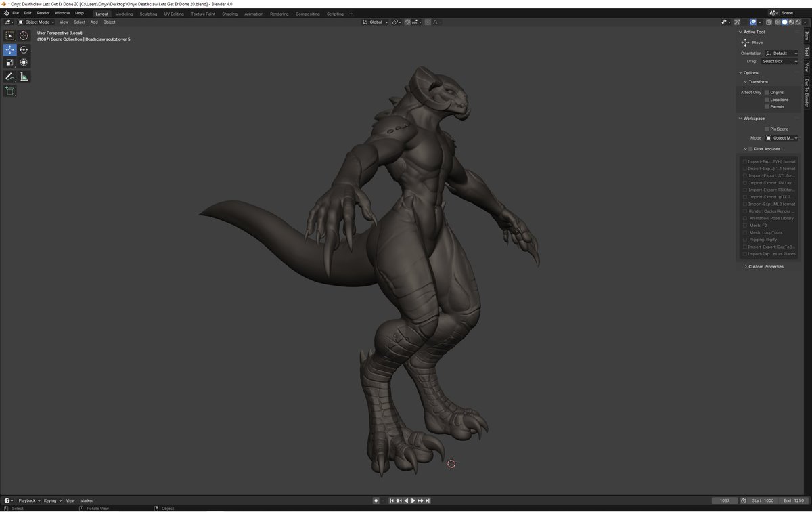Open proportional editing falloff icon

coord(436,22)
